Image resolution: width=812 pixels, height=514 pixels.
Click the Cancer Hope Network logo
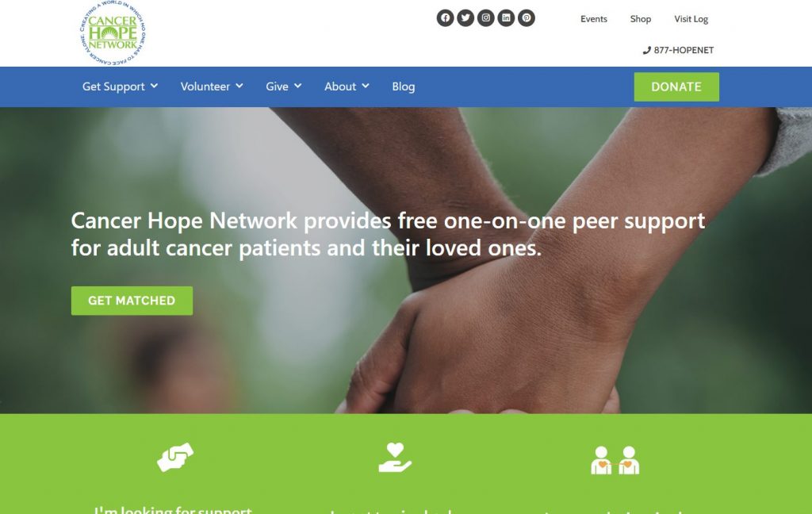coord(113,33)
